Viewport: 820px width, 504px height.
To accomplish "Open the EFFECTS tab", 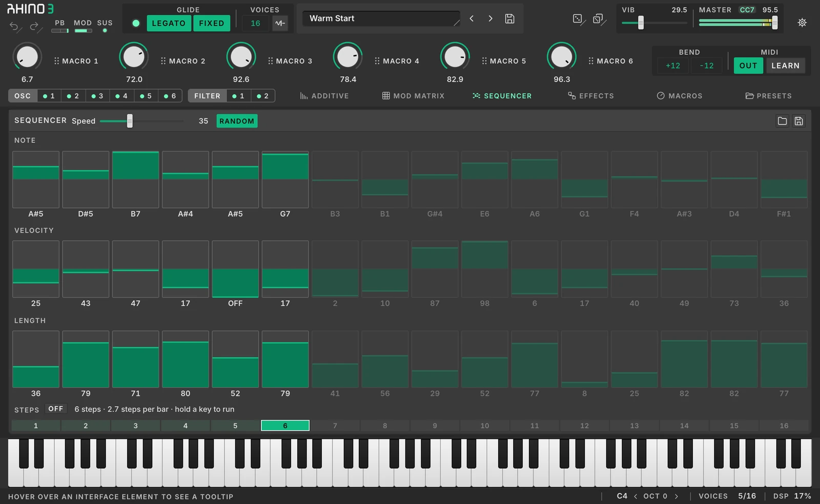I will click(x=590, y=96).
